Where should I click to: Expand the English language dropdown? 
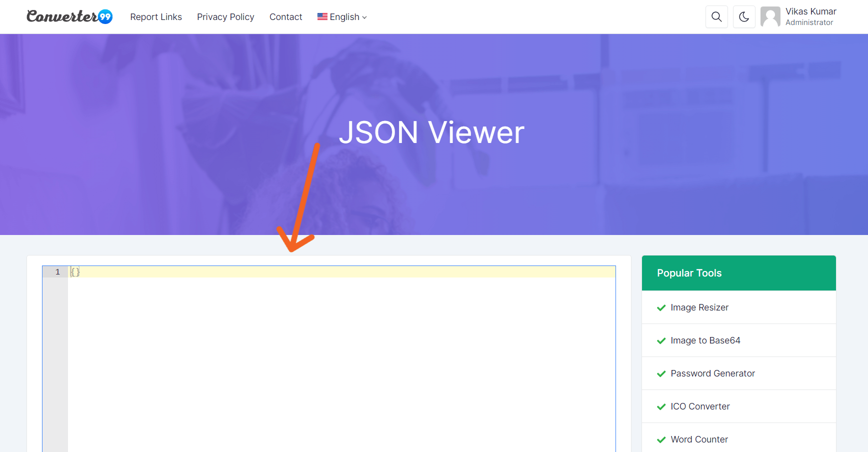(x=344, y=16)
